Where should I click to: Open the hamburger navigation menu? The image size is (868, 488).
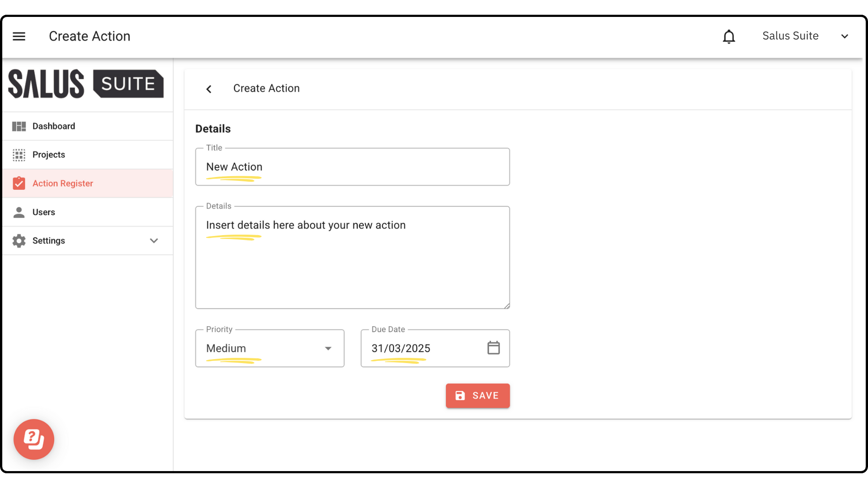coord(19,36)
